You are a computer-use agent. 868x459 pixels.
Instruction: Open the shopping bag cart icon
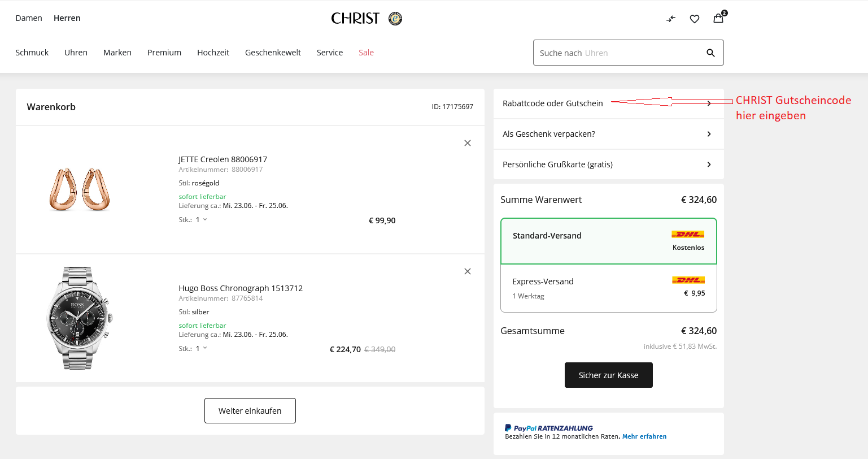click(718, 18)
